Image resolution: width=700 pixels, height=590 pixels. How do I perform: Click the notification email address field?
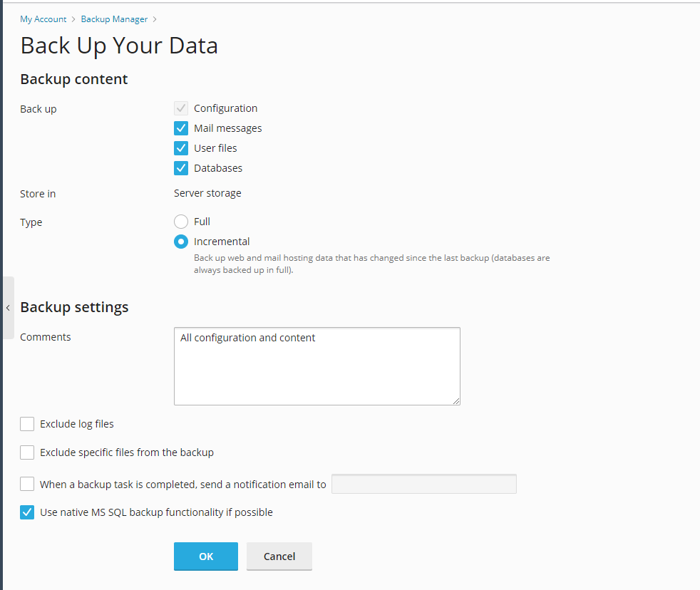click(x=423, y=485)
